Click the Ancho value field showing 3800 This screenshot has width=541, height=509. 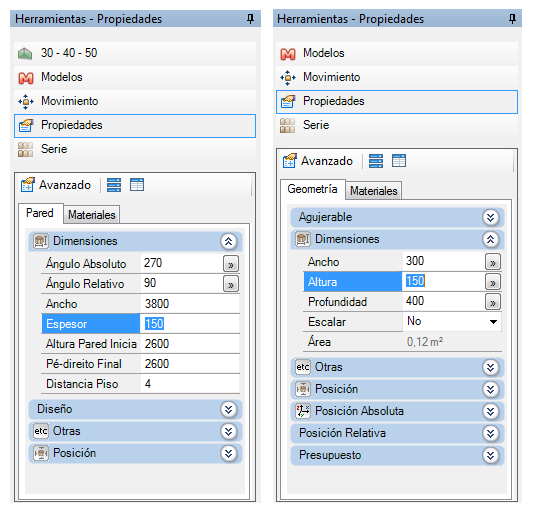(x=190, y=304)
